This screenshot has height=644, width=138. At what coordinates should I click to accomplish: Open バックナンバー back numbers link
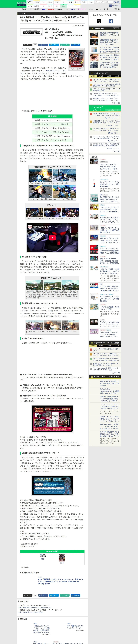[23, 9]
